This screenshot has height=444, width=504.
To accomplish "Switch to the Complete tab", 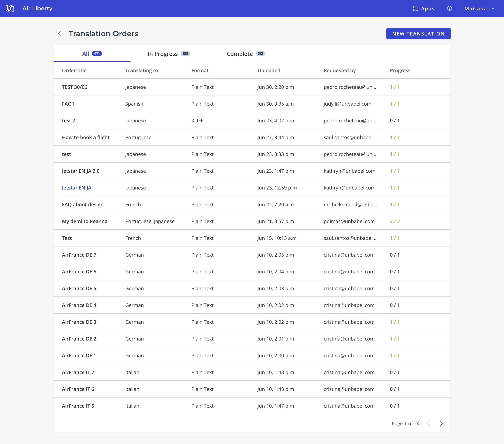I will pos(246,53).
